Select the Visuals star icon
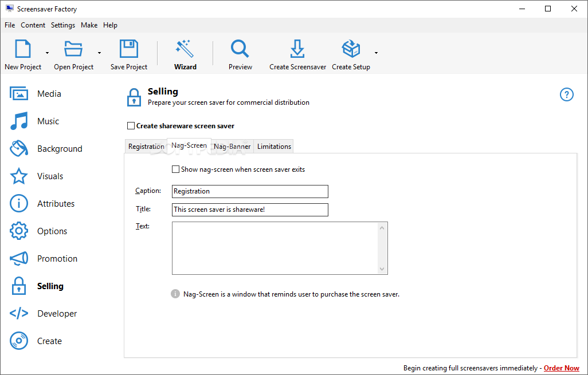 19,176
